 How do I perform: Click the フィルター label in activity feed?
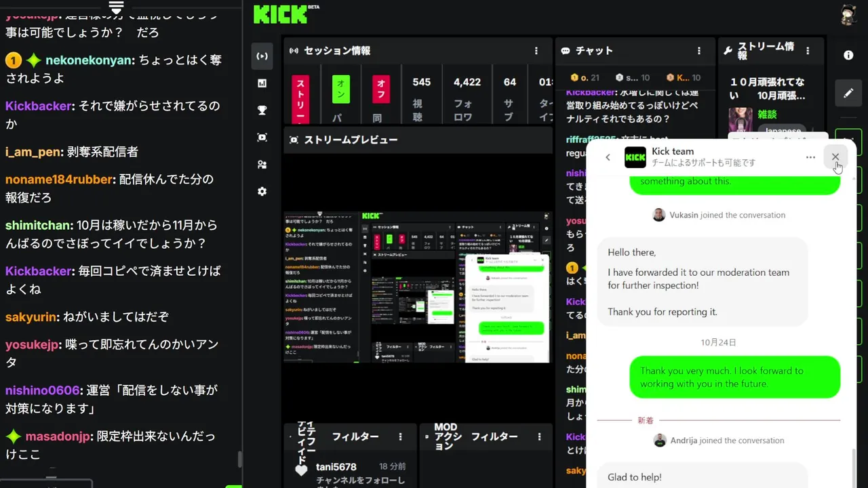coord(355,437)
